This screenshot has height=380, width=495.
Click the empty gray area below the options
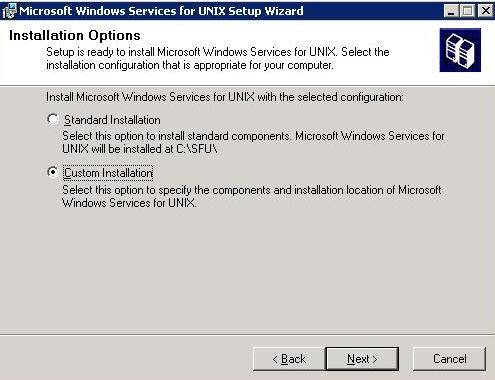(x=247, y=270)
